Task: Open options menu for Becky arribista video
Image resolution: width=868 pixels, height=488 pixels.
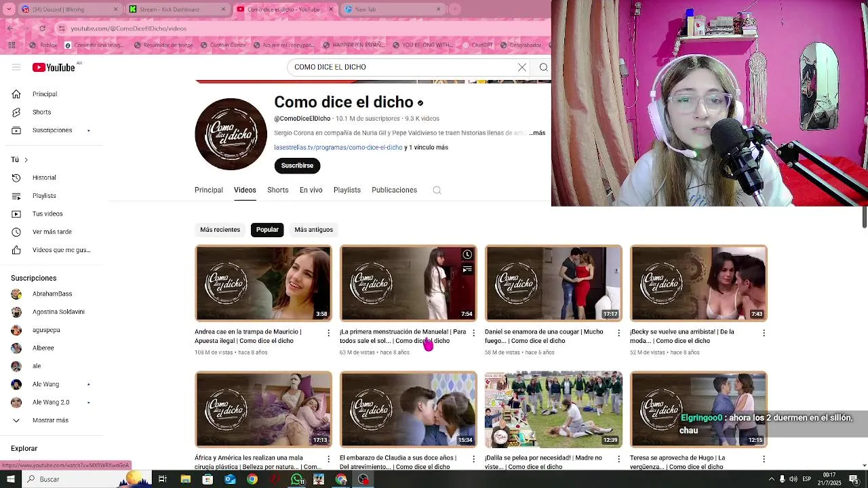Action: point(764,333)
